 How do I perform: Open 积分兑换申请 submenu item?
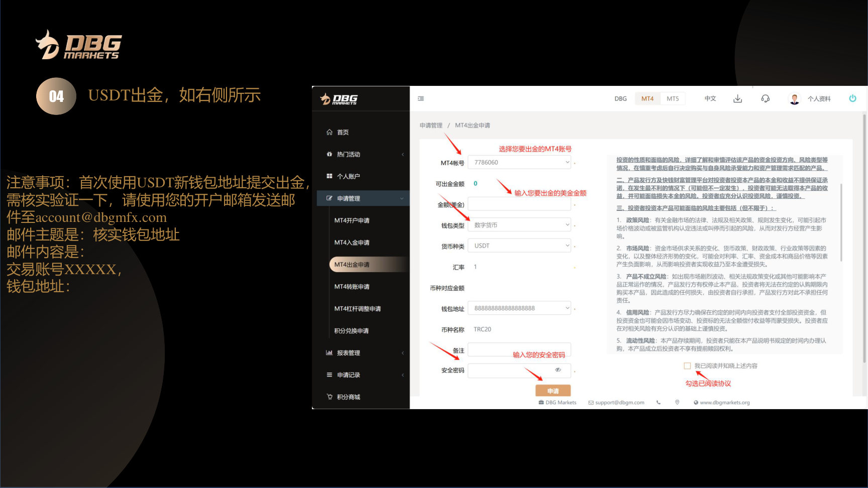(x=351, y=331)
